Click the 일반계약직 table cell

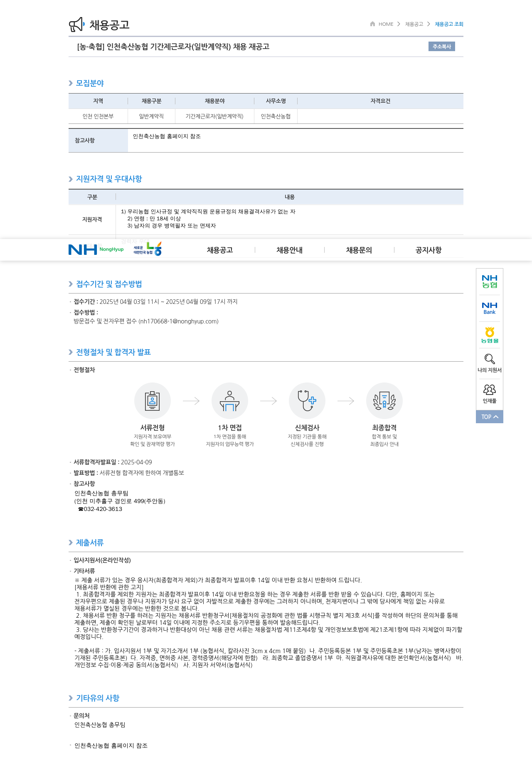tap(151, 116)
